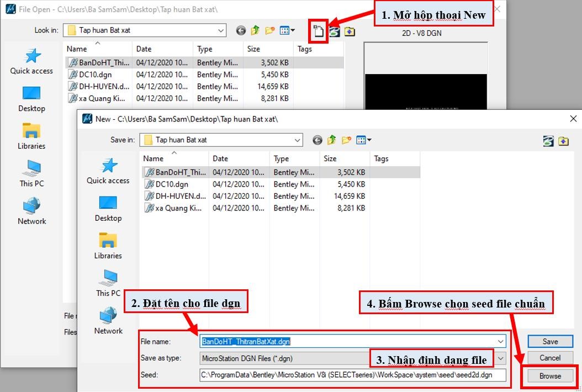Click the Cancel button in the New dialog
This screenshot has height=392, width=582.
550,358
